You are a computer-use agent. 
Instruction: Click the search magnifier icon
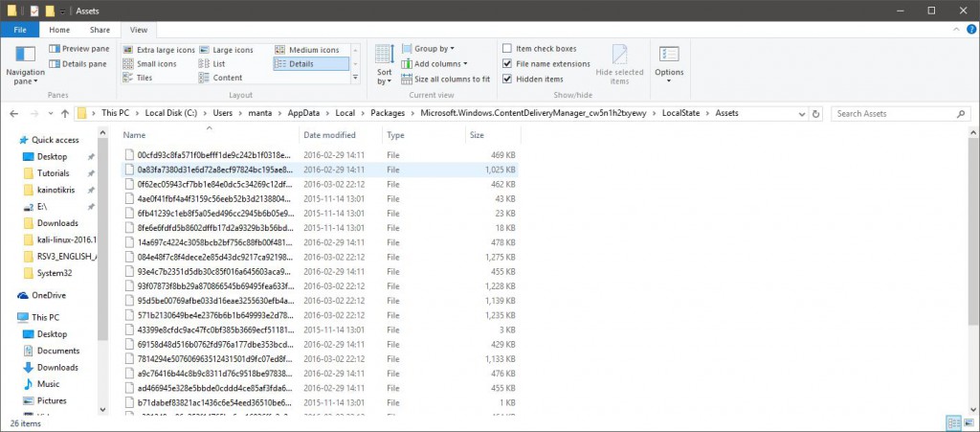[961, 114]
